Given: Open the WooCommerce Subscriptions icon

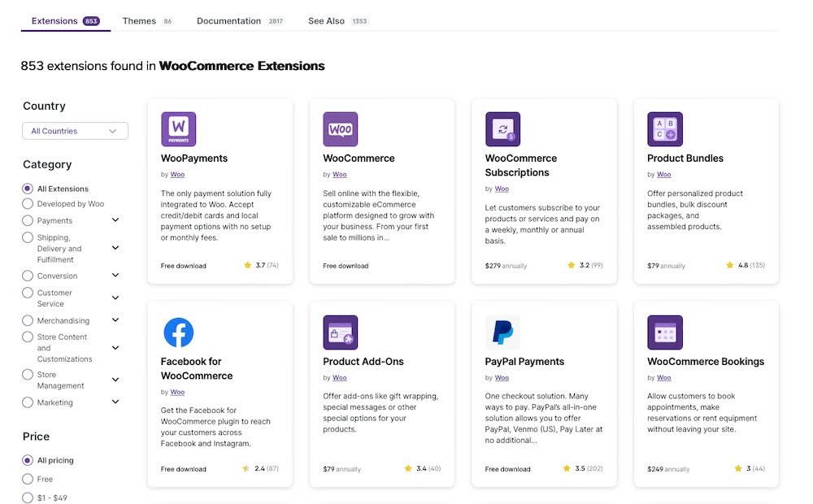Looking at the screenshot, I should (x=502, y=129).
